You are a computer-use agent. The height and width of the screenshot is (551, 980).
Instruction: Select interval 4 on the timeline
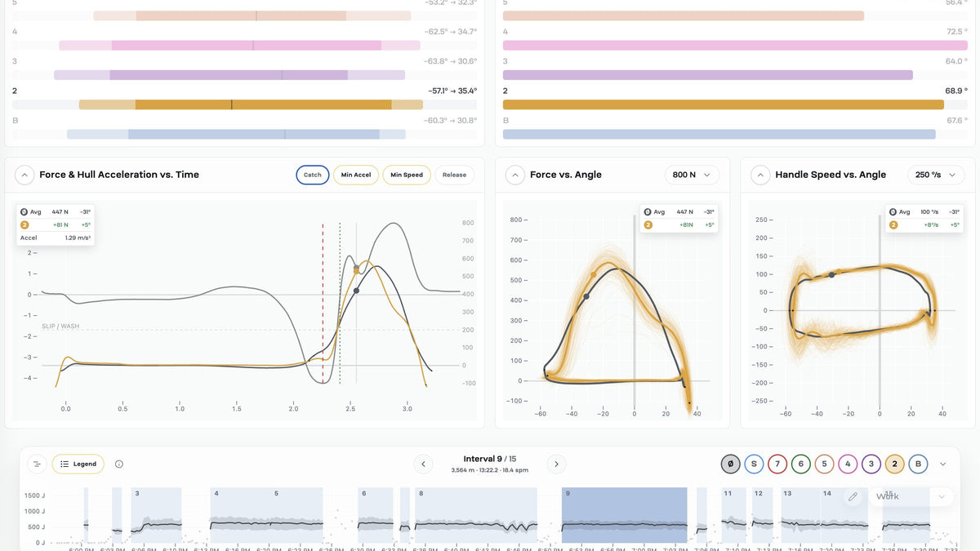click(239, 514)
